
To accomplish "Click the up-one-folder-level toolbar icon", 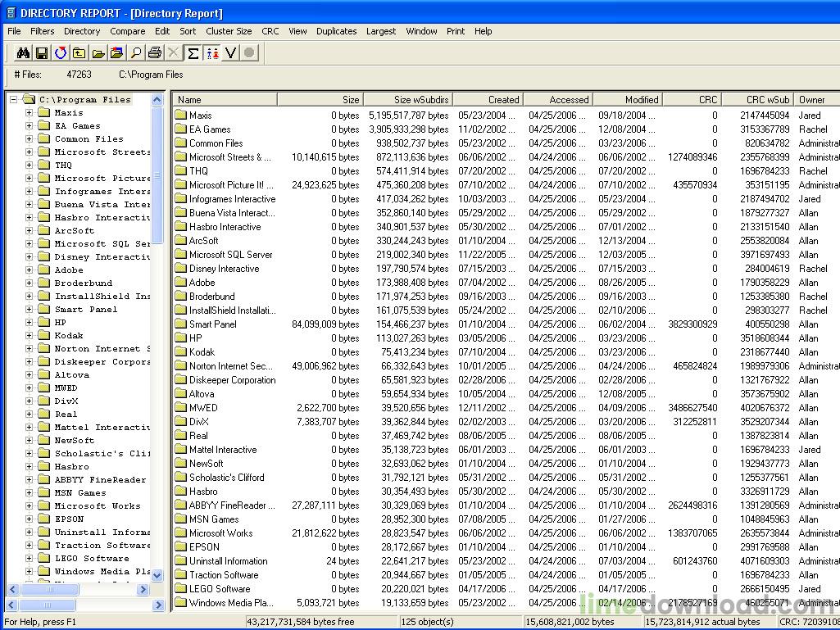I will pos(79,53).
